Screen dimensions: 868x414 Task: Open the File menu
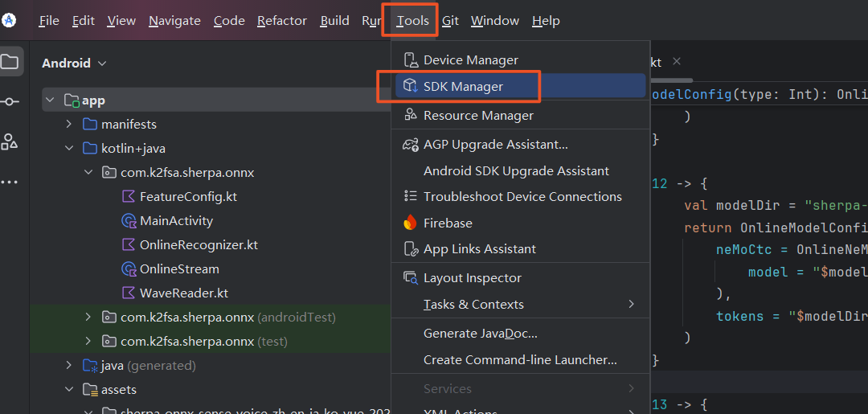pos(49,21)
